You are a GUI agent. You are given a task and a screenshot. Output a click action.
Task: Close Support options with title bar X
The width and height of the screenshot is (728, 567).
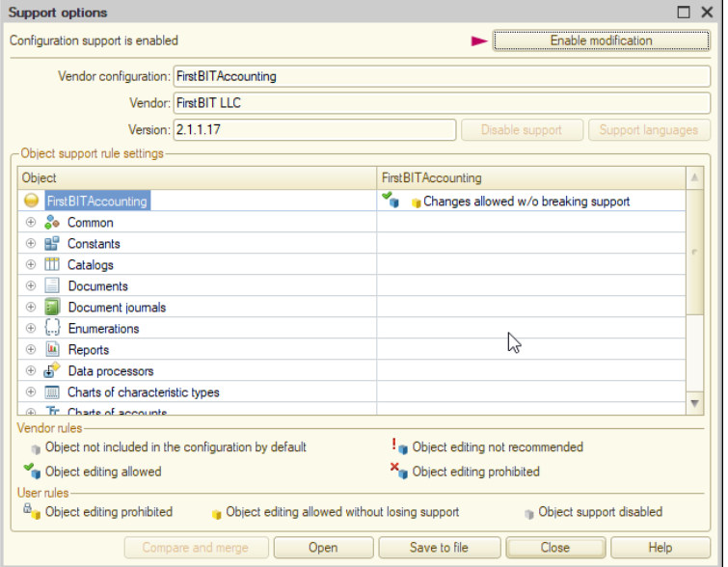click(707, 13)
